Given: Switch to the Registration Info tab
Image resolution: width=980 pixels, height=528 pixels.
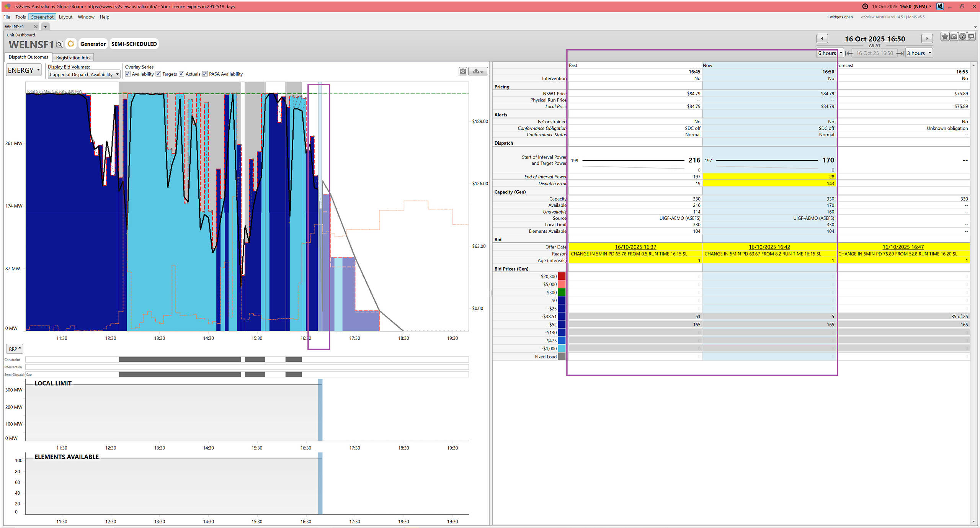Looking at the screenshot, I should tap(73, 58).
